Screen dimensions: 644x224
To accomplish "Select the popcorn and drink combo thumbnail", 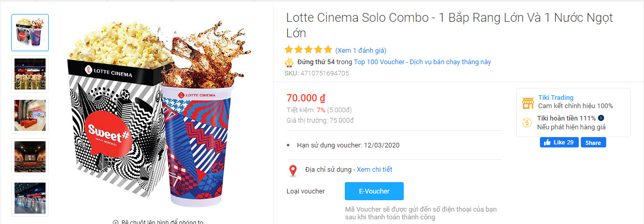I will point(30,33).
